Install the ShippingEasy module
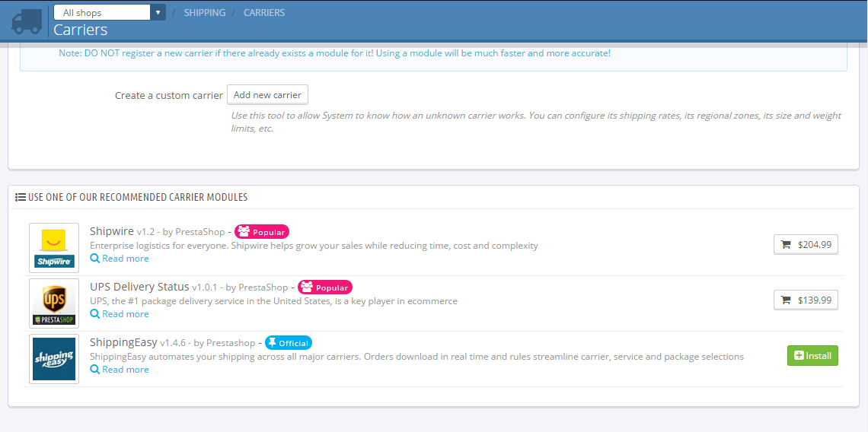This screenshot has height=432, width=868. (x=812, y=356)
